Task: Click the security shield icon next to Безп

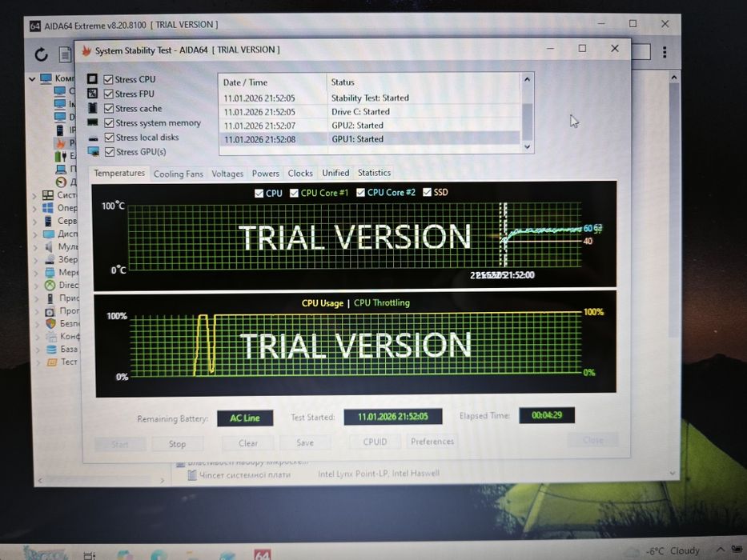Action: pos(50,323)
